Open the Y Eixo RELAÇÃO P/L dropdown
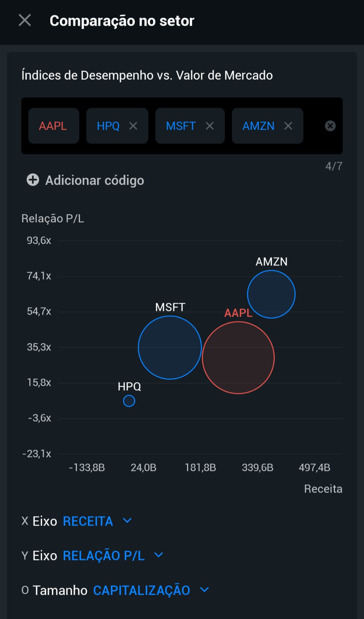Screen dimensions: 364x619 point(92,556)
